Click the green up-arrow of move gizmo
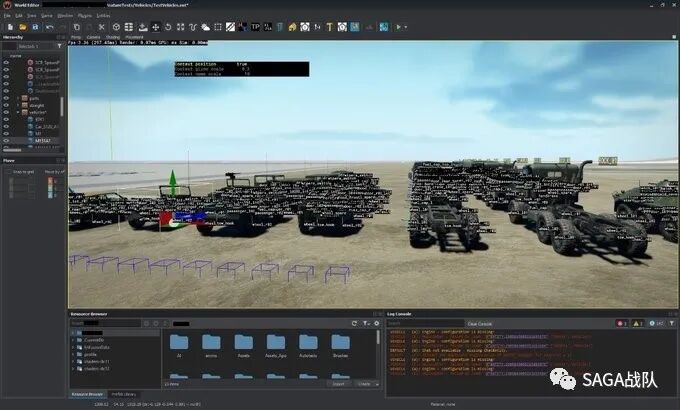The image size is (680, 410). 173,179
